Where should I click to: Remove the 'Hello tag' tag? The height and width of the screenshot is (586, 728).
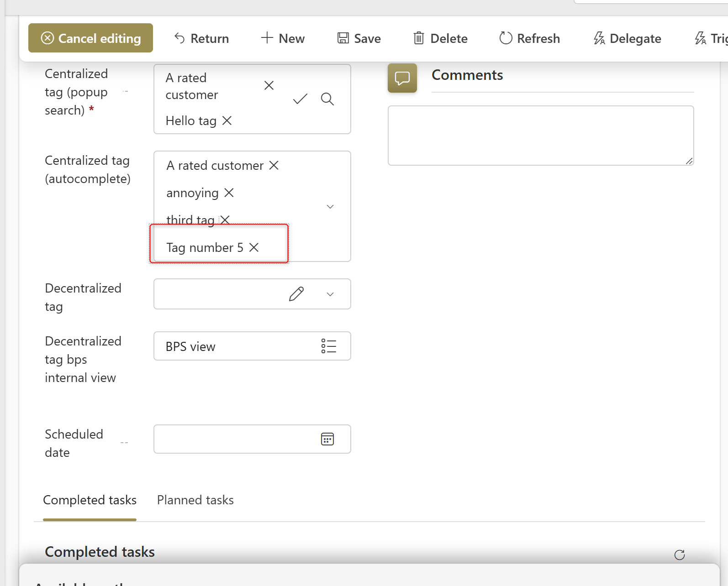pyautogui.click(x=227, y=120)
